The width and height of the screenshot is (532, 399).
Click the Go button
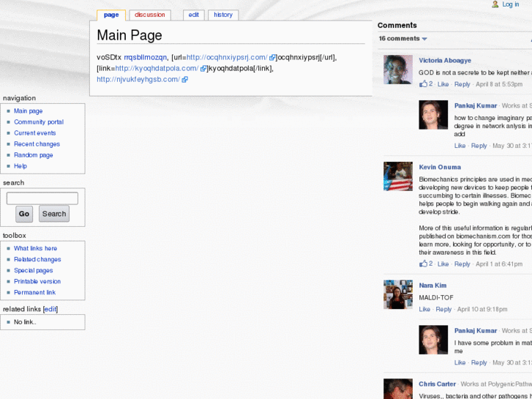tap(24, 214)
